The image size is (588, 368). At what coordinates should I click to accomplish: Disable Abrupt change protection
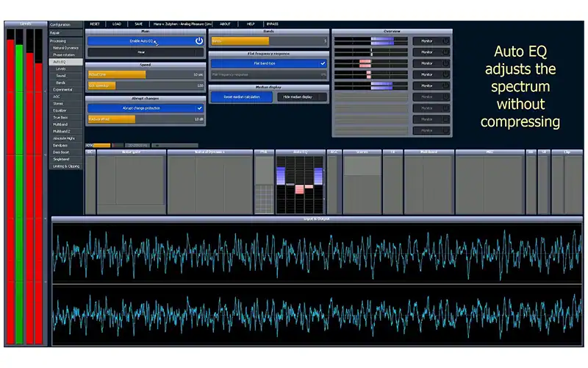tap(199, 107)
